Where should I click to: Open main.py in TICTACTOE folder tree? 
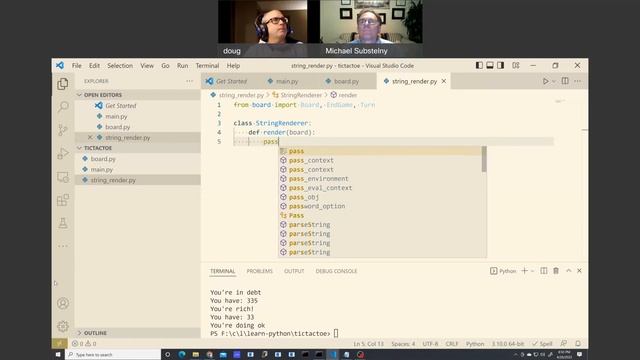[x=138, y=169]
